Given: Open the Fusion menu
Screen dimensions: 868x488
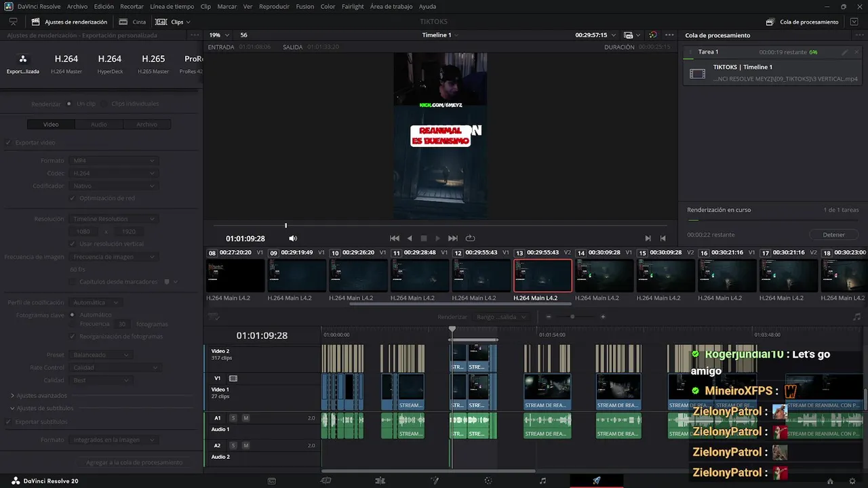Looking at the screenshot, I should click(305, 6).
